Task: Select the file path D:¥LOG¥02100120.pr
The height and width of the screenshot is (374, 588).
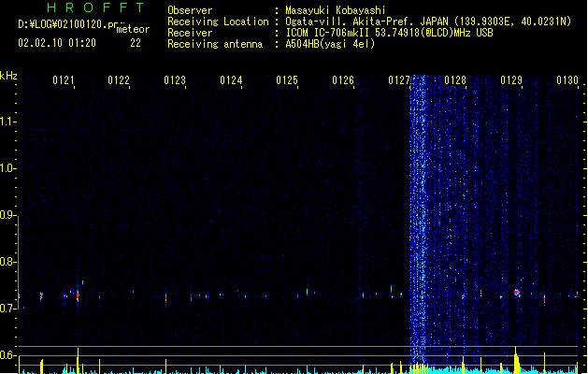Action: coord(68,24)
